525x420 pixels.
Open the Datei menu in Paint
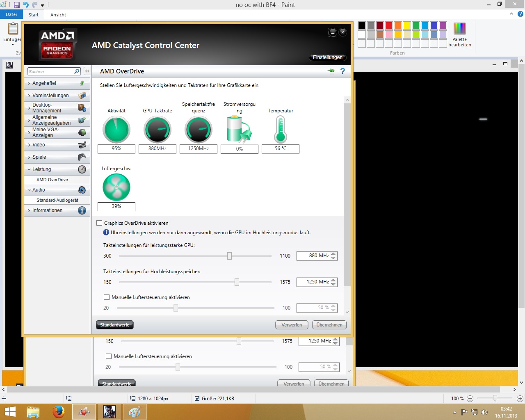tap(11, 14)
